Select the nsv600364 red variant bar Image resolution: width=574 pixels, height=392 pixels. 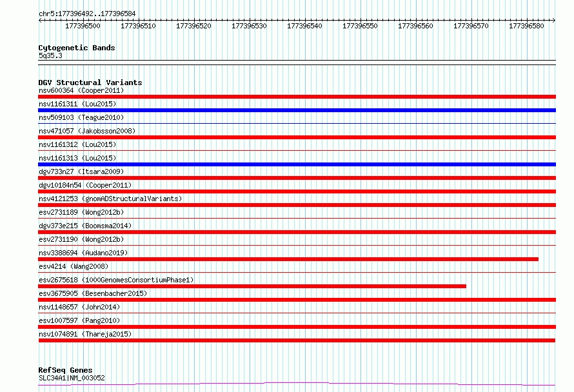(x=297, y=97)
